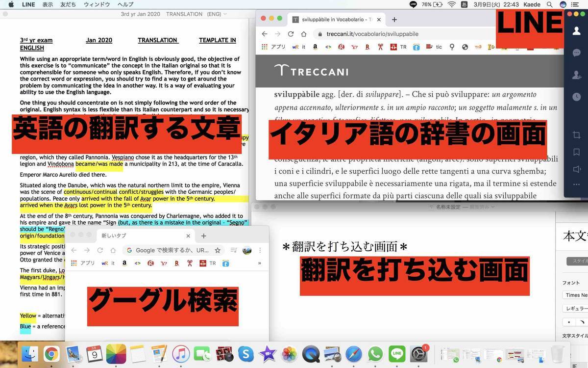Open Spotlight search in the menu bar
The height and width of the screenshot is (368, 588).
tap(549, 4)
